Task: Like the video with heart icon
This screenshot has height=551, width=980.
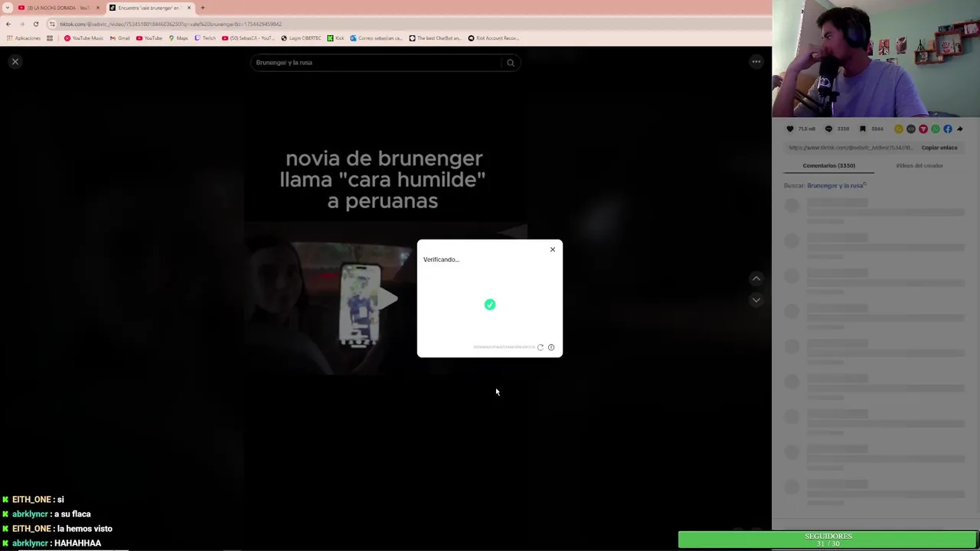Action: [790, 129]
